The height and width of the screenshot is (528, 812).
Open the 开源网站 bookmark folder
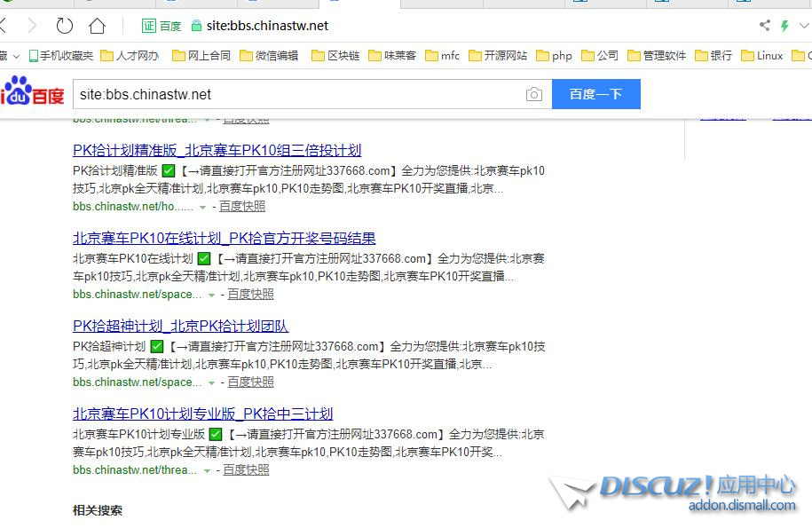pyautogui.click(x=498, y=55)
